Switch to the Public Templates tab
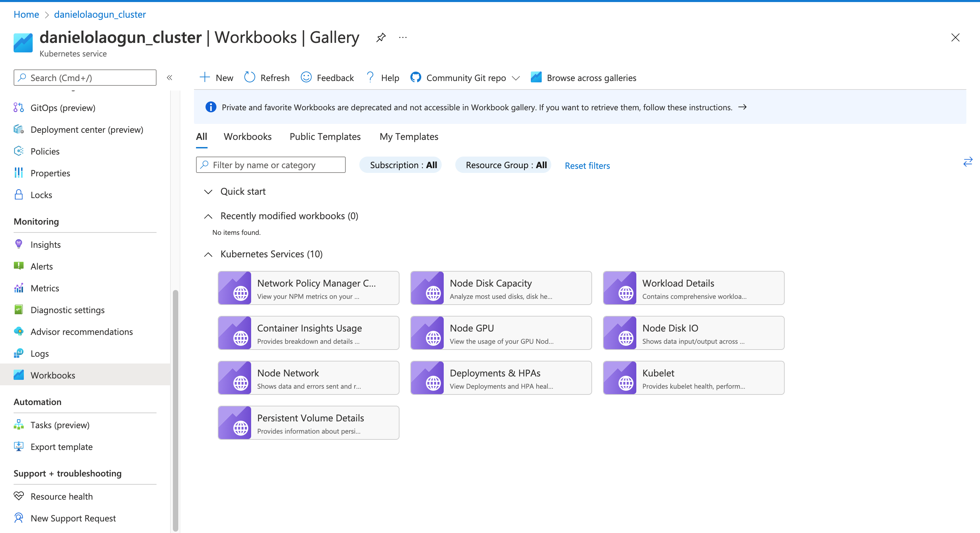Image resolution: width=980 pixels, height=533 pixels. [x=325, y=136]
